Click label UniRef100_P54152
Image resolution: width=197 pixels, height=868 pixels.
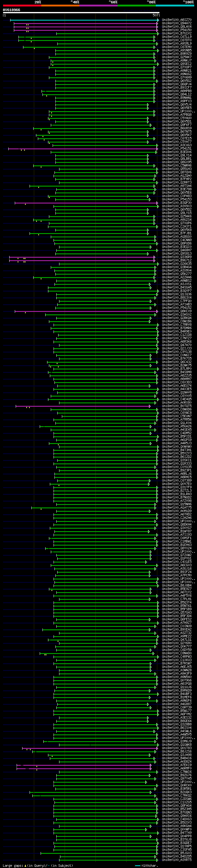pos(176,308)
